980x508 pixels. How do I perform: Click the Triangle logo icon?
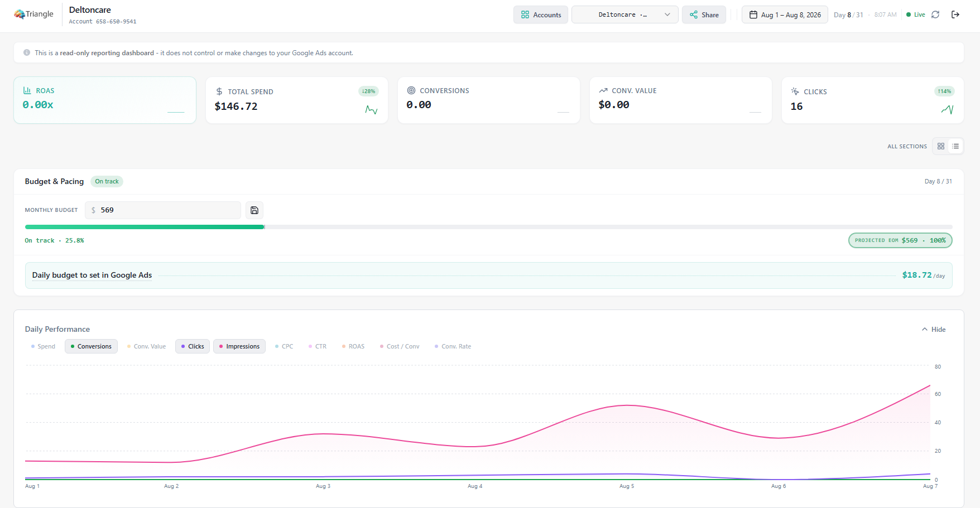tap(20, 14)
